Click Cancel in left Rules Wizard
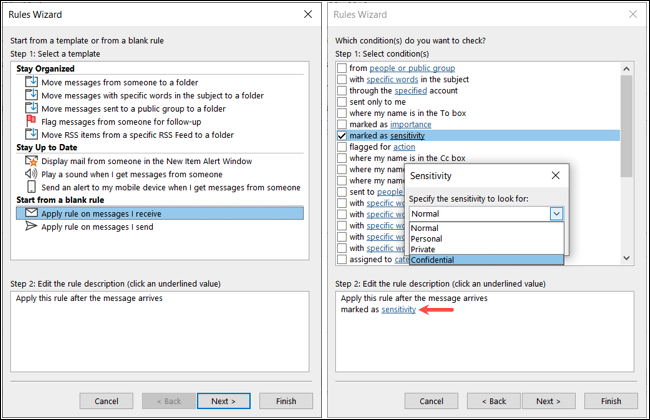This screenshot has height=420, width=650. point(106,401)
